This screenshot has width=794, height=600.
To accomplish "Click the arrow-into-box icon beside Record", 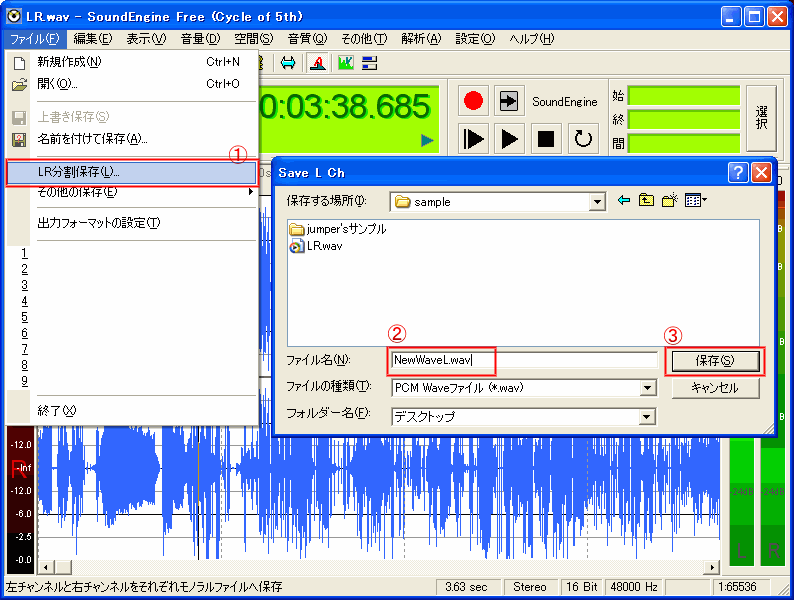I will tap(510, 101).
